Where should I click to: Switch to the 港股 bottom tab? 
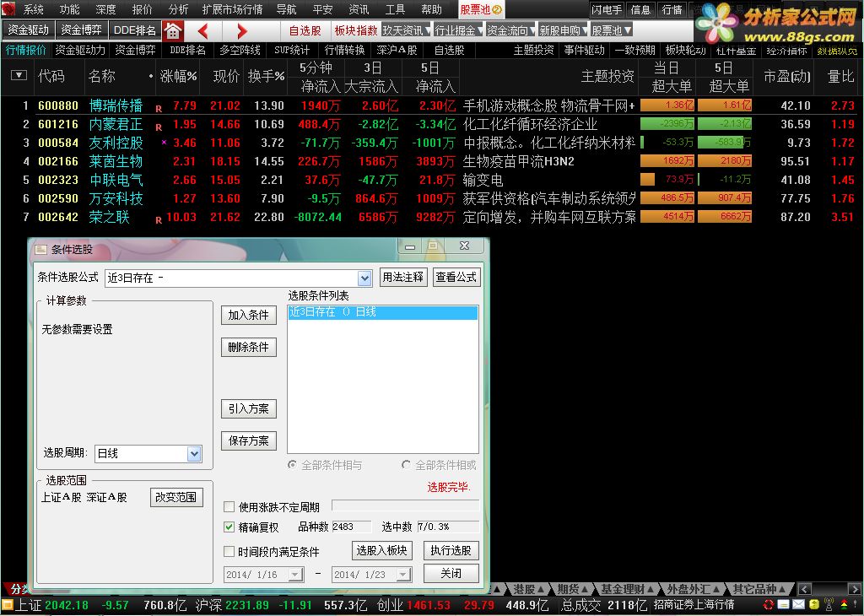(x=527, y=589)
